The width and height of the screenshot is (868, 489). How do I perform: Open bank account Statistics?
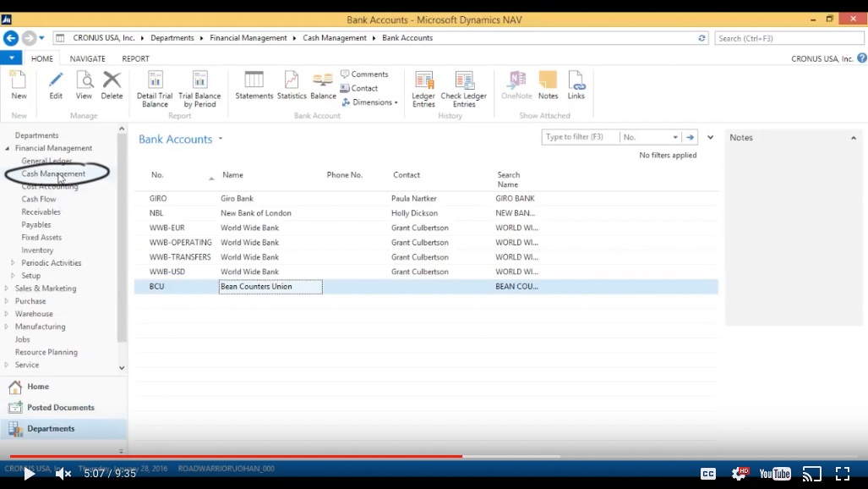click(292, 85)
